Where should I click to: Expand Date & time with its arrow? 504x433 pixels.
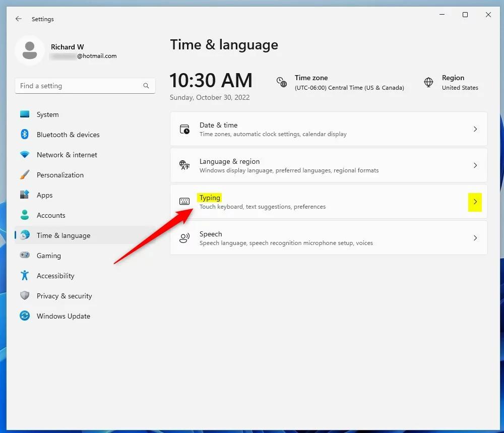point(475,129)
